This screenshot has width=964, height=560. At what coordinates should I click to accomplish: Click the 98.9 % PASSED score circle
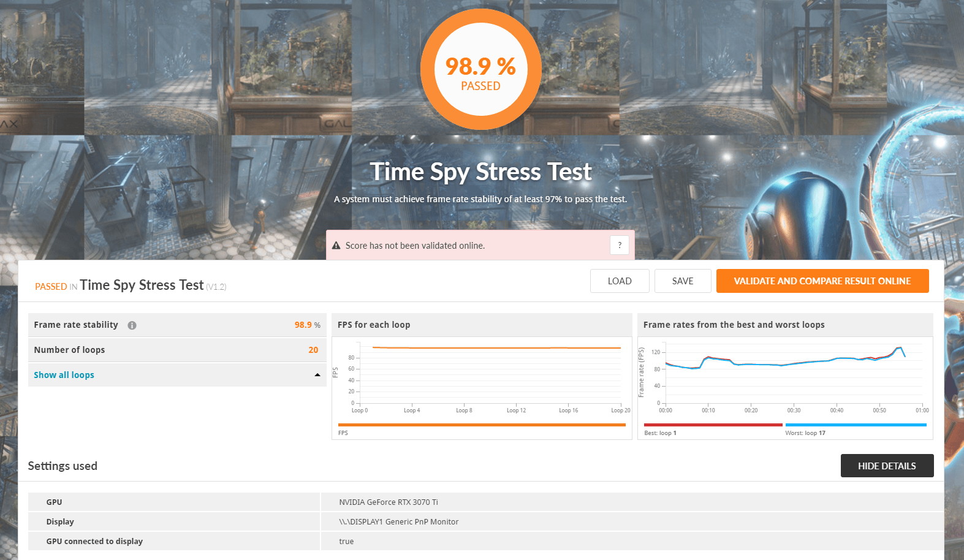(x=481, y=69)
